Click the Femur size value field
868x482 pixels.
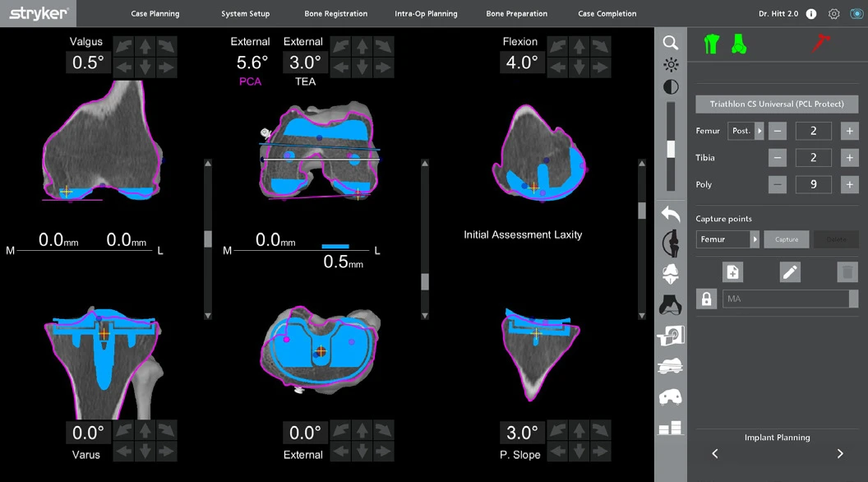tap(813, 131)
